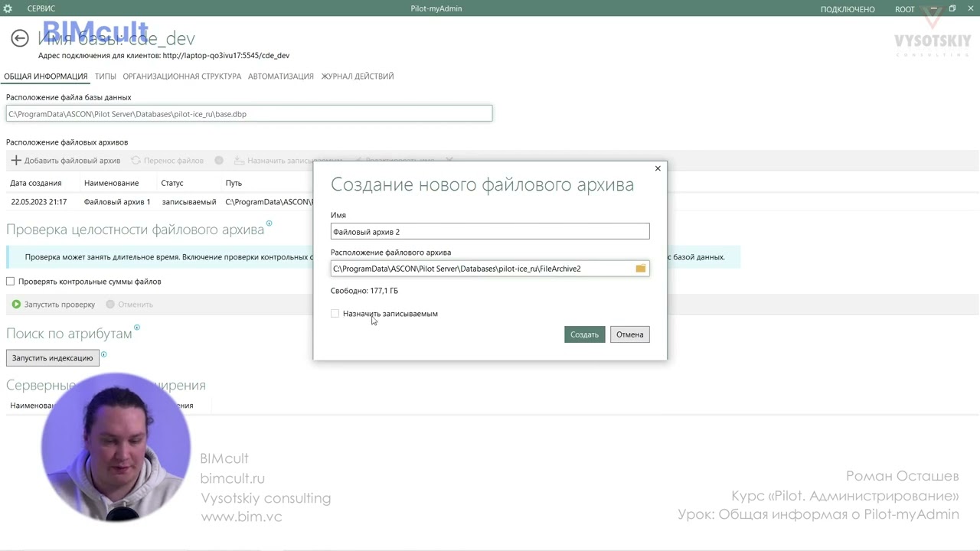
Task: Open 'ЖУРНАЛ ДЕЙСТВИЙ' tab
Action: 358,77
